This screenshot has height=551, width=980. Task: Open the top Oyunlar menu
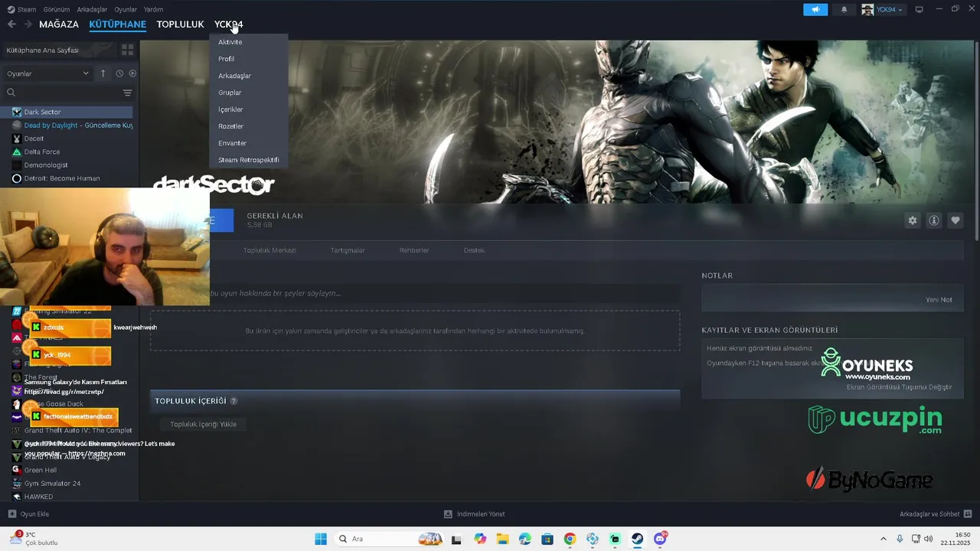[x=126, y=9]
